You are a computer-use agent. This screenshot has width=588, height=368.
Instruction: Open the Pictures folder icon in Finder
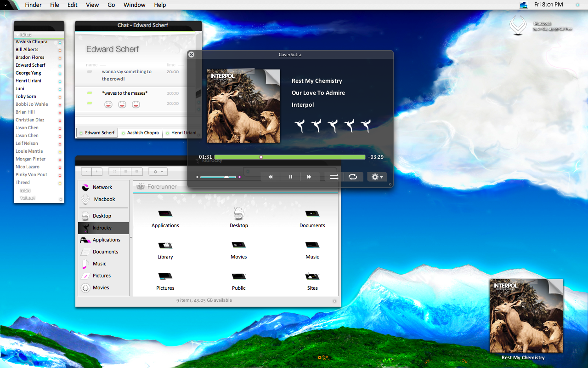[165, 276]
